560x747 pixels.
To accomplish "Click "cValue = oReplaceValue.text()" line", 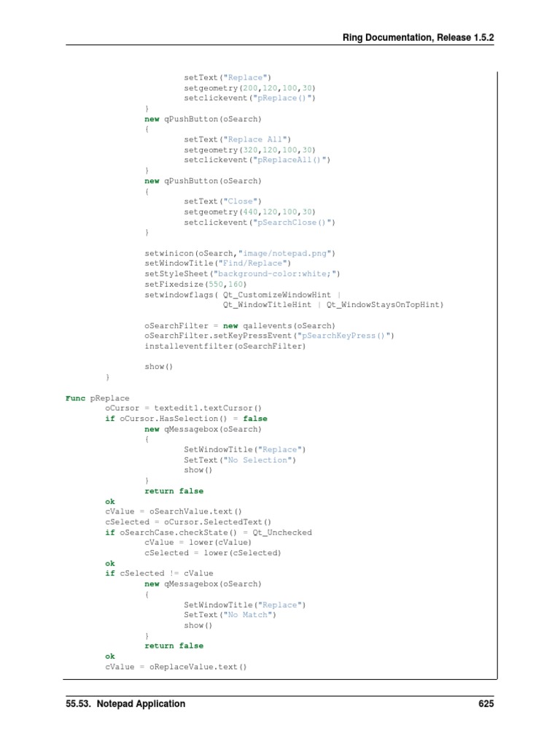I will 176,667.
